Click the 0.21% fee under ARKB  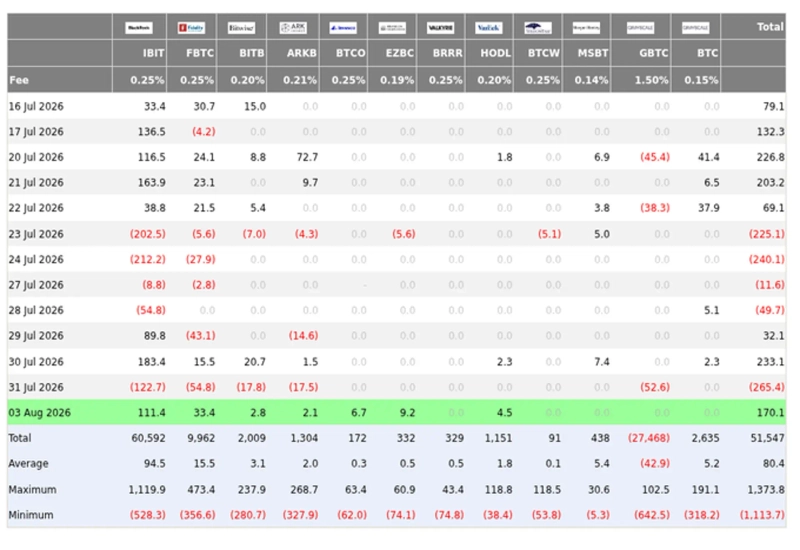tap(300, 80)
